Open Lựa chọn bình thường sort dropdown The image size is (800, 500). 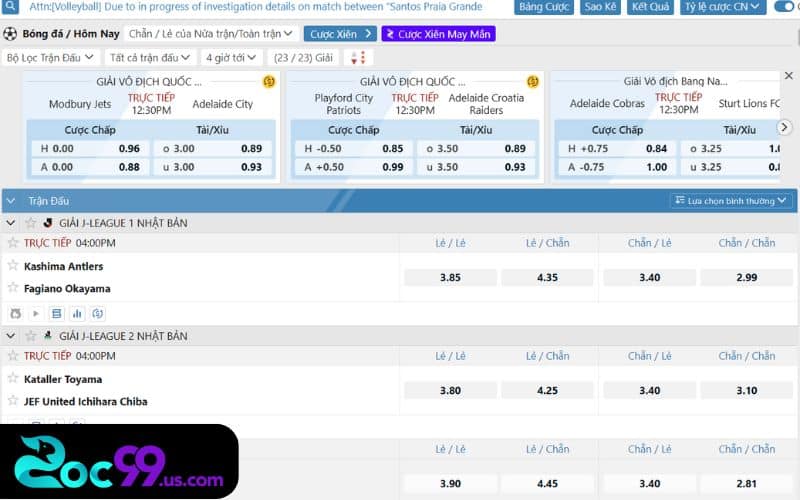click(x=731, y=201)
